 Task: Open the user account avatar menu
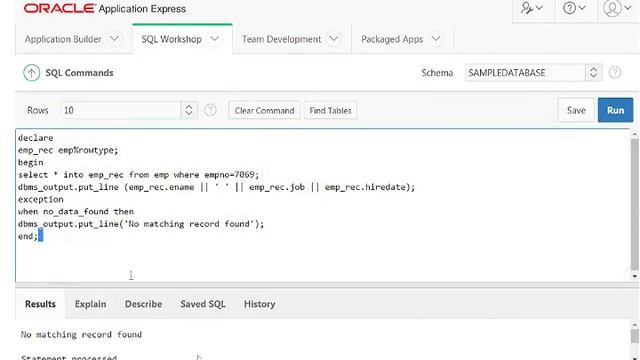[x=617, y=8]
